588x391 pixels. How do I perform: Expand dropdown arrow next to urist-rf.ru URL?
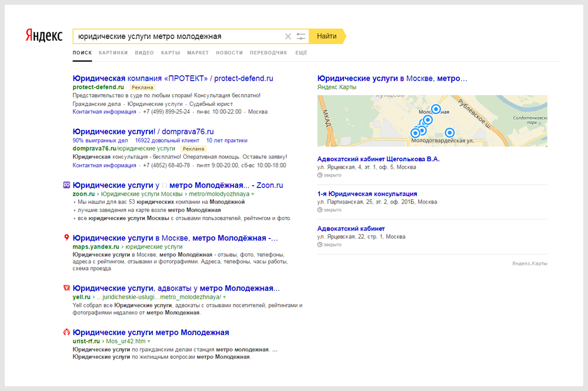click(149, 341)
